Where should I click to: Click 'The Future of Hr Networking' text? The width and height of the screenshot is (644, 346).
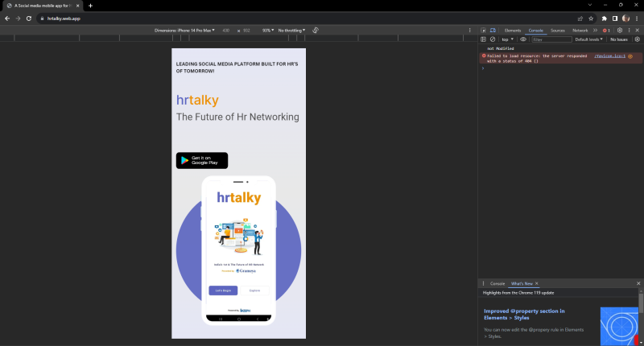[237, 117]
